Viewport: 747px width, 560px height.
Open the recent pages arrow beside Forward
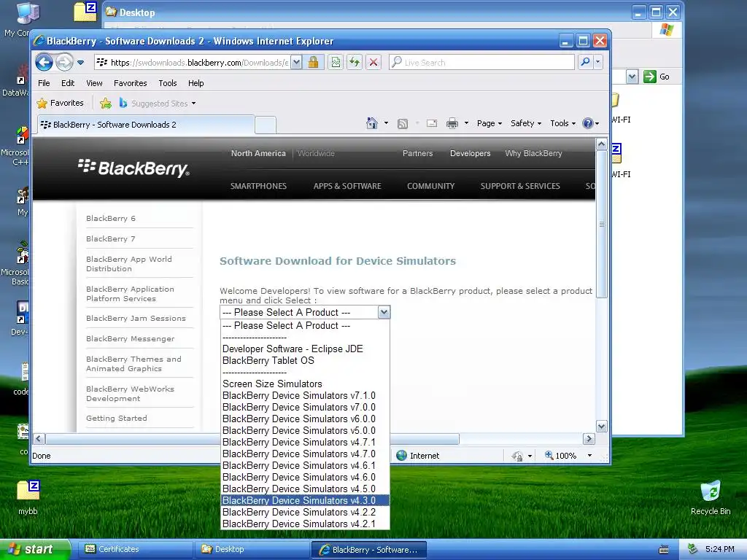click(80, 63)
